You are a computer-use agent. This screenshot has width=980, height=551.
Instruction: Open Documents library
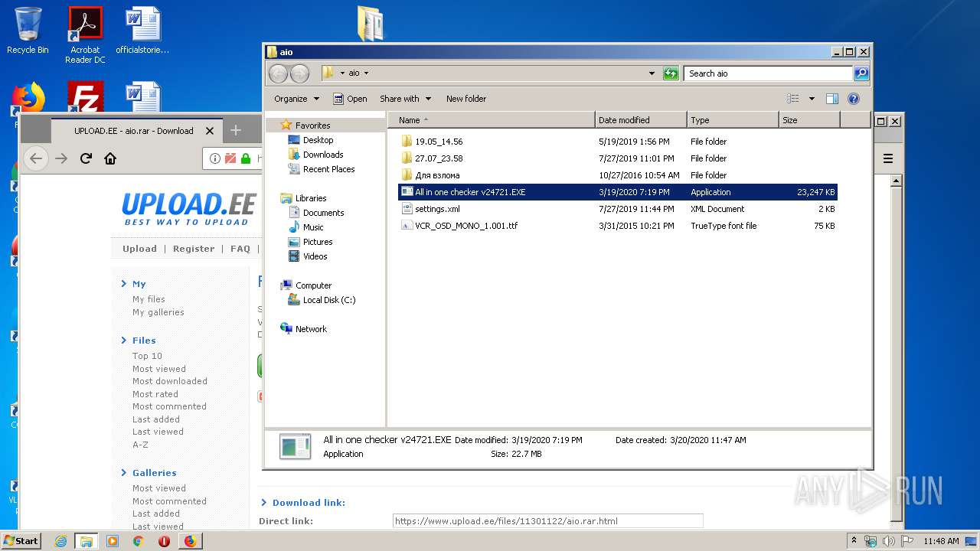point(323,213)
